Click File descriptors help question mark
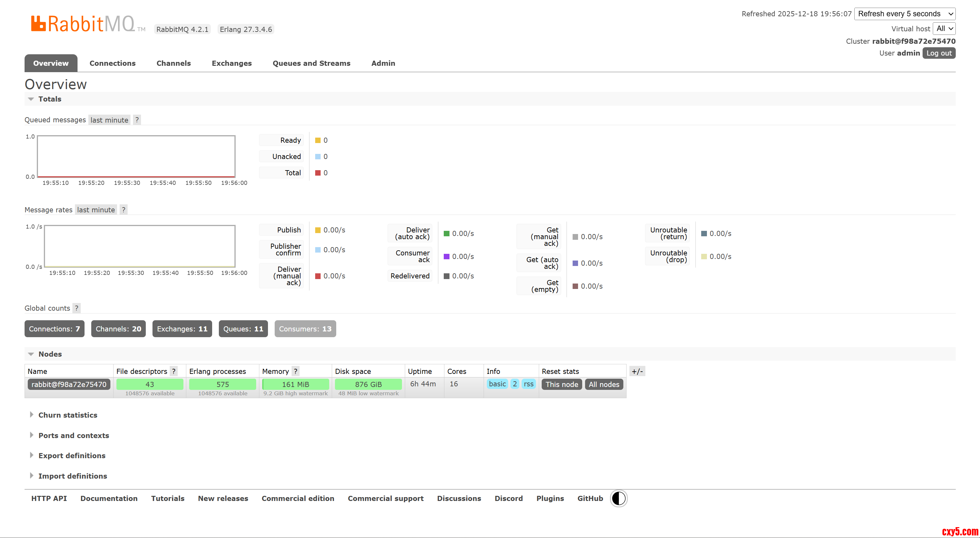 174,371
